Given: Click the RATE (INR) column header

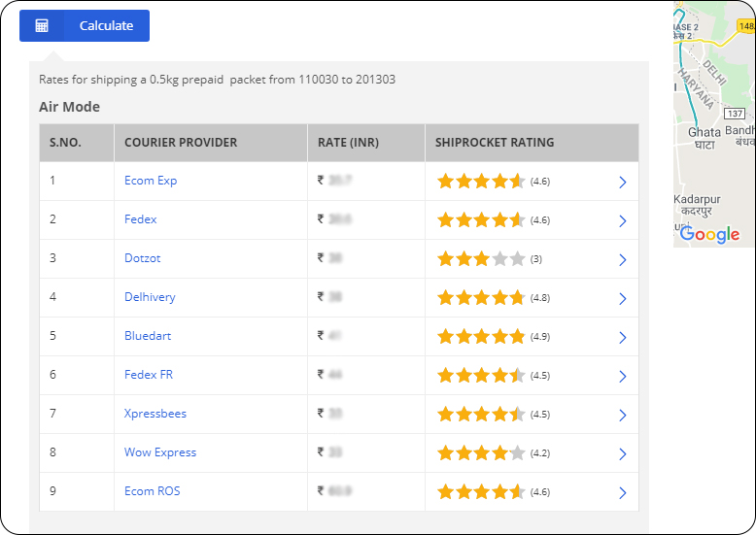Looking at the screenshot, I should tap(348, 143).
